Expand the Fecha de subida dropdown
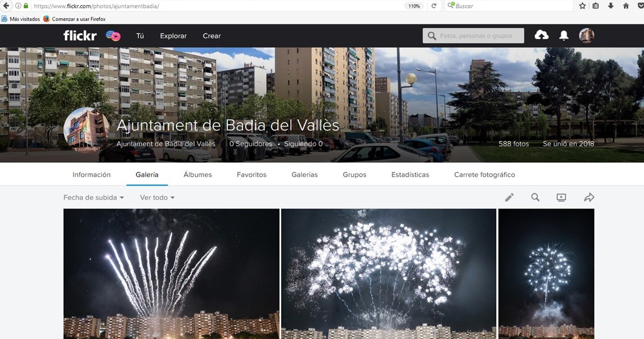The image size is (644, 339). (x=94, y=197)
